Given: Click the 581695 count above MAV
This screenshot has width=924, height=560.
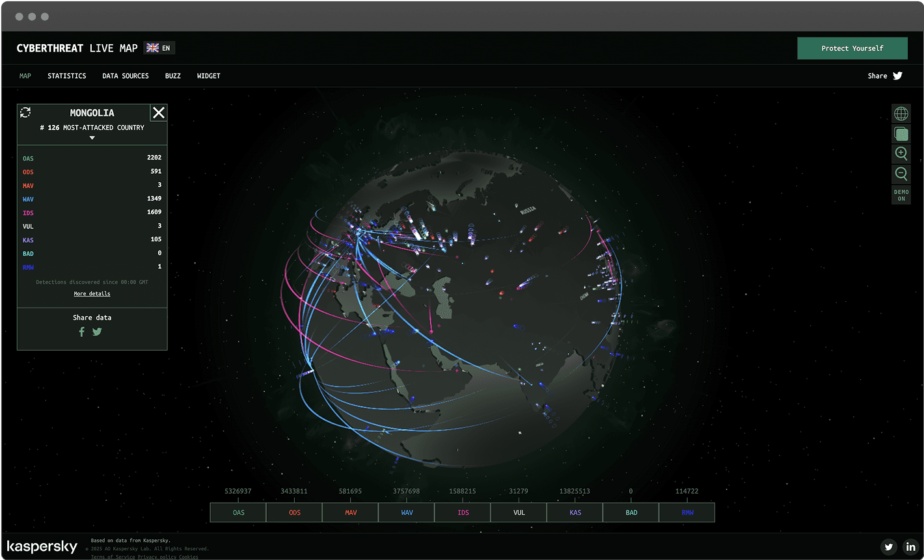Looking at the screenshot, I should [351, 491].
